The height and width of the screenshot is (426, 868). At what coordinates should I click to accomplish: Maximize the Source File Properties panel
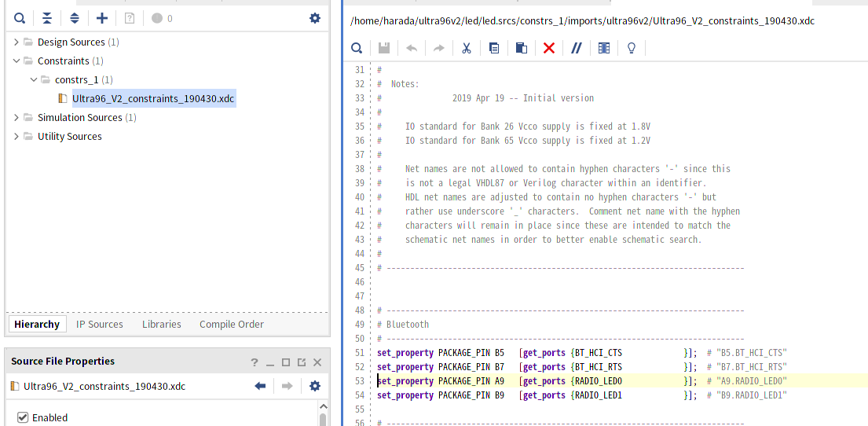click(286, 362)
